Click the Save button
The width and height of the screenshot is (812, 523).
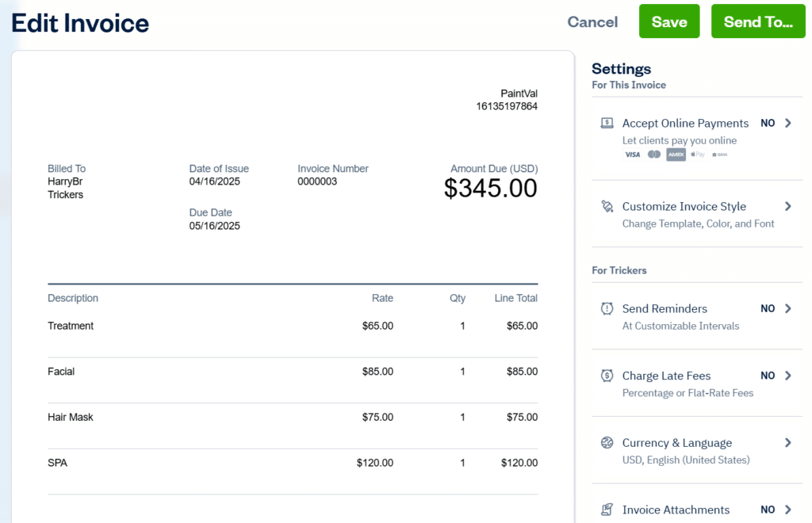tap(668, 21)
